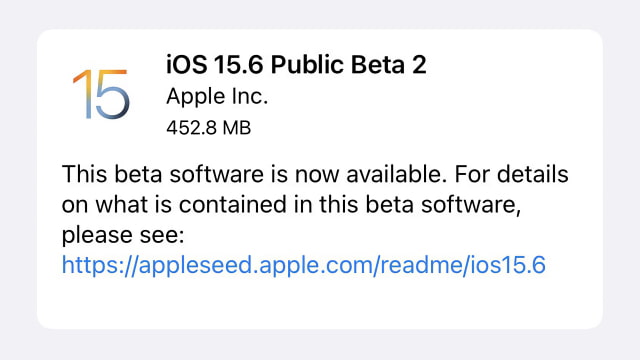Click the word "Public" in the title
Image resolution: width=640 pixels, height=360 pixels.
pos(307,65)
